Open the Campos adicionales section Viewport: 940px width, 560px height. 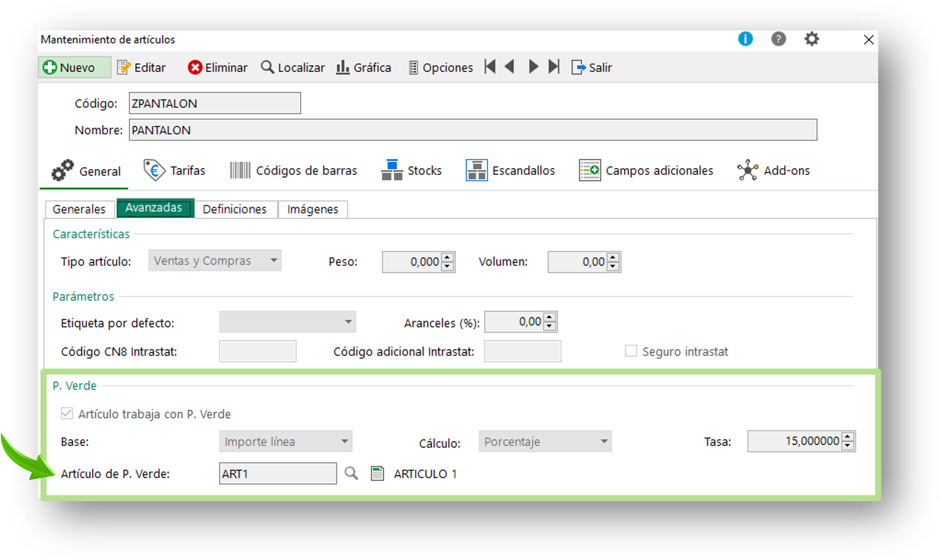point(646,170)
